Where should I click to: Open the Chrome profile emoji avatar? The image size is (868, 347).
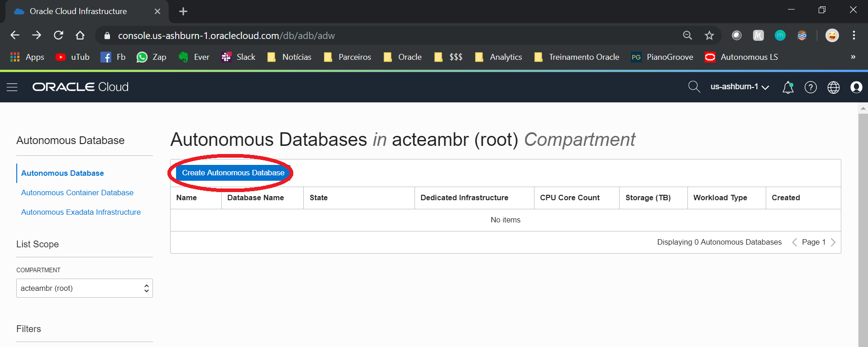pyautogui.click(x=832, y=35)
